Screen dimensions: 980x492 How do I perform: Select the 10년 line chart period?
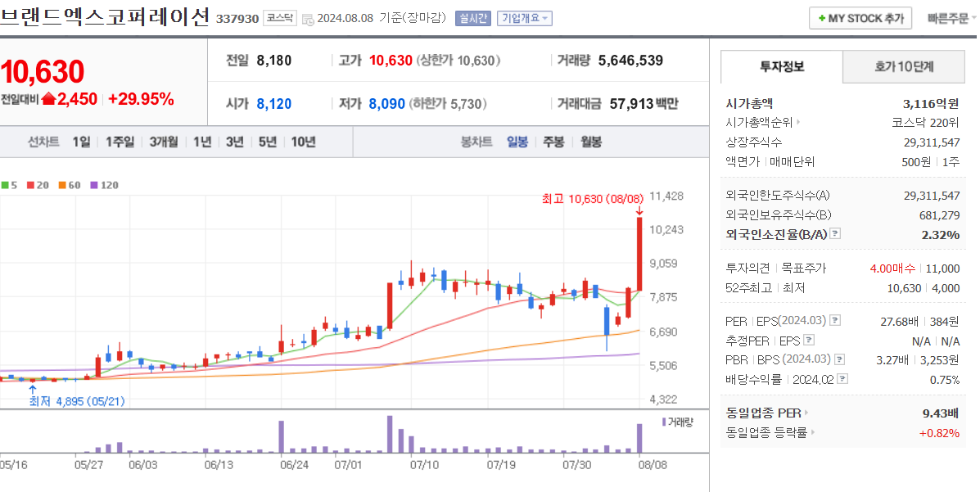[x=303, y=142]
